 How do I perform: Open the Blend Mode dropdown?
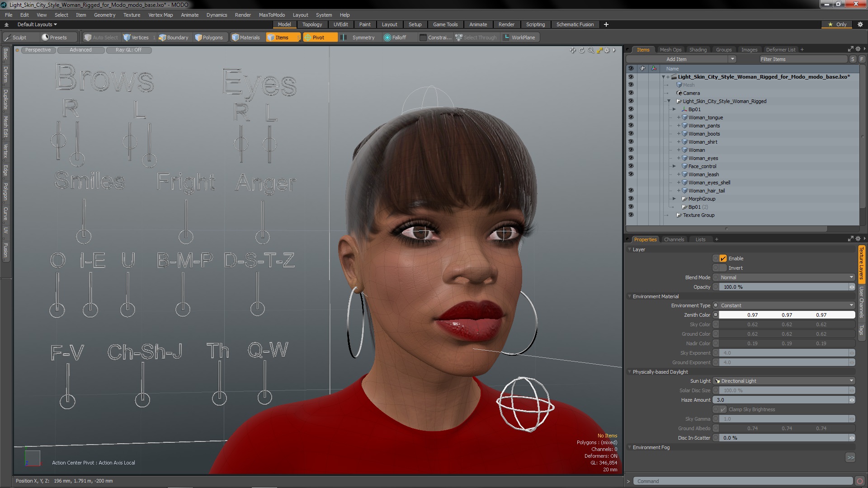click(x=787, y=277)
